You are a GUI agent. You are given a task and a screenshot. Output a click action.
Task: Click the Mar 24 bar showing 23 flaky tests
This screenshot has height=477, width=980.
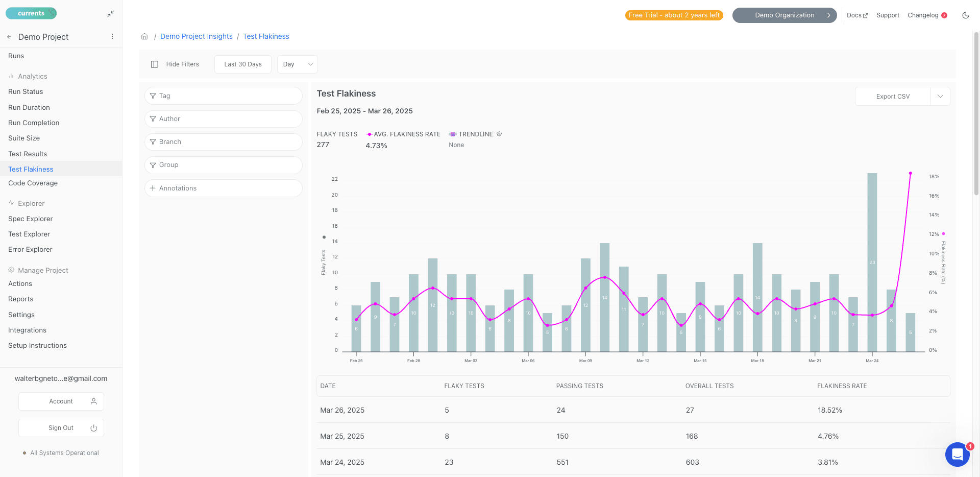(x=872, y=263)
